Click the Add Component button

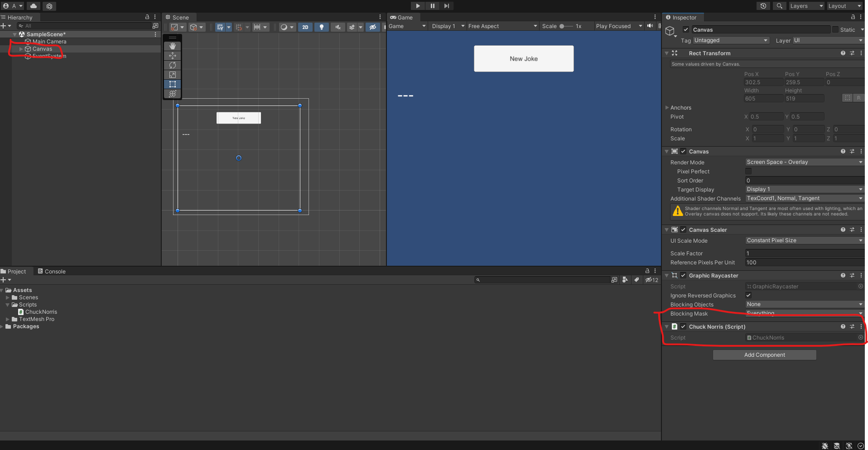coord(764,355)
